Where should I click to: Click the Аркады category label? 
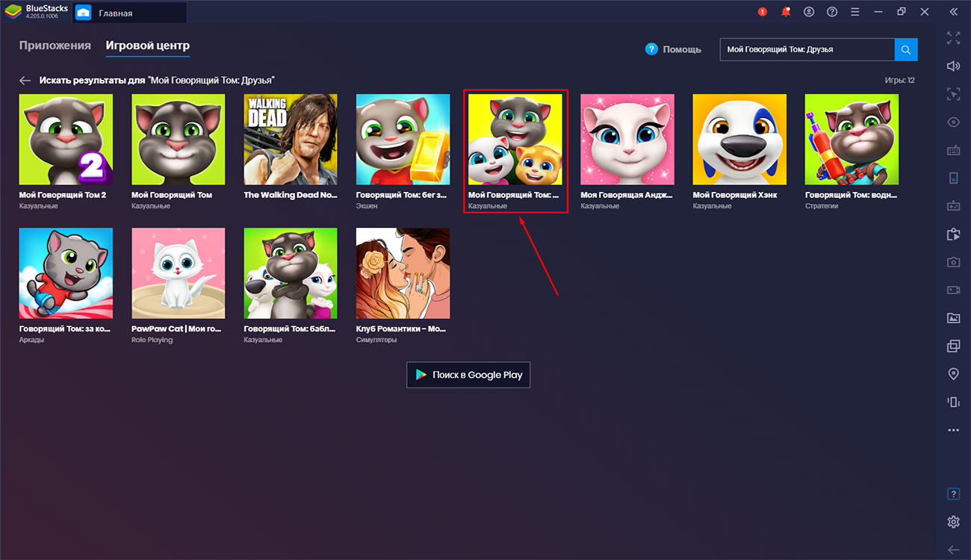[31, 340]
